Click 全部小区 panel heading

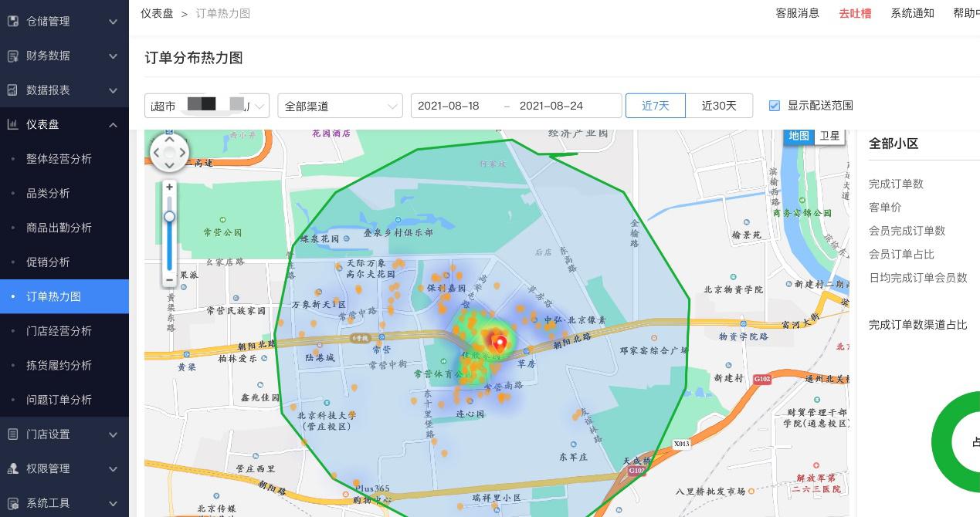pyautogui.click(x=894, y=144)
